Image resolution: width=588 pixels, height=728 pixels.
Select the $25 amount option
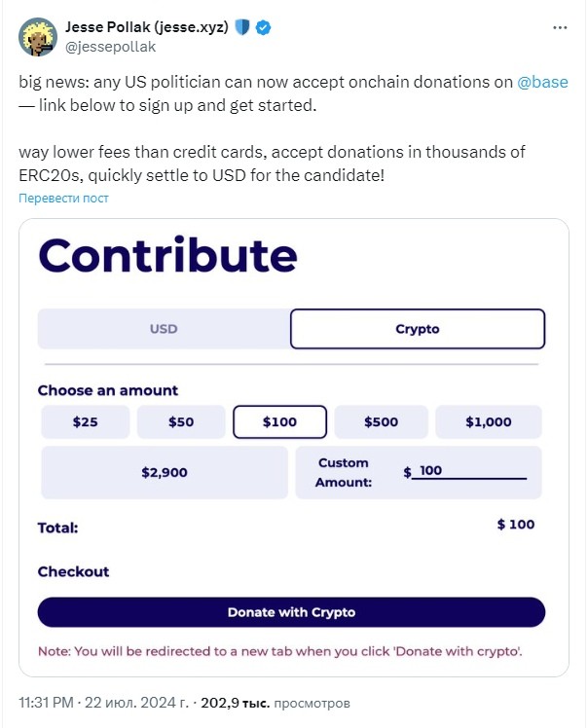(x=86, y=421)
